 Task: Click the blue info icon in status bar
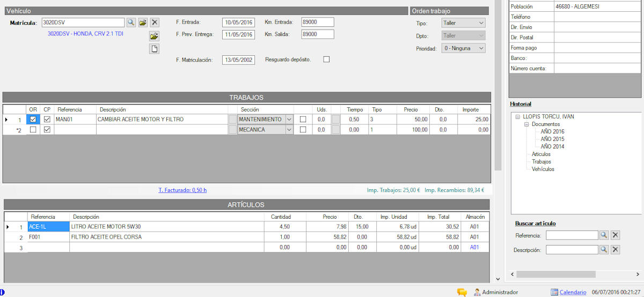pos(2,292)
